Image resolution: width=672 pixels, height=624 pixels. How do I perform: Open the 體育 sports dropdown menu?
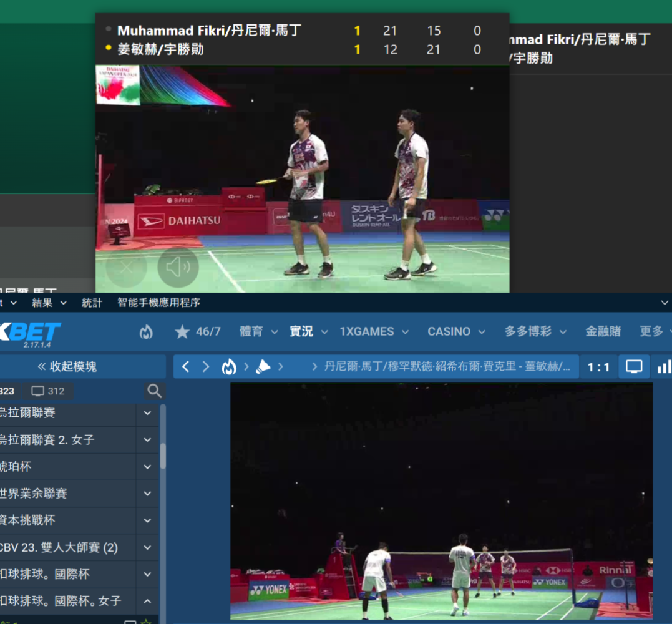(258, 332)
